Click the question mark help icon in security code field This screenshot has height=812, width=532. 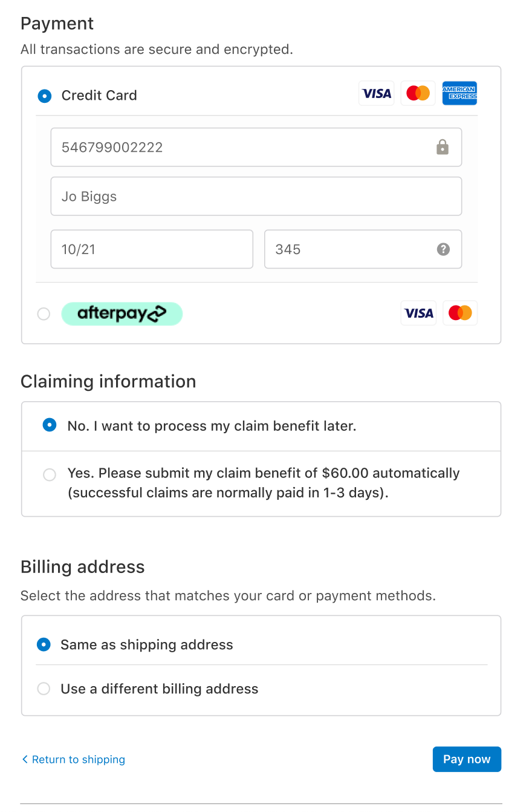443,249
